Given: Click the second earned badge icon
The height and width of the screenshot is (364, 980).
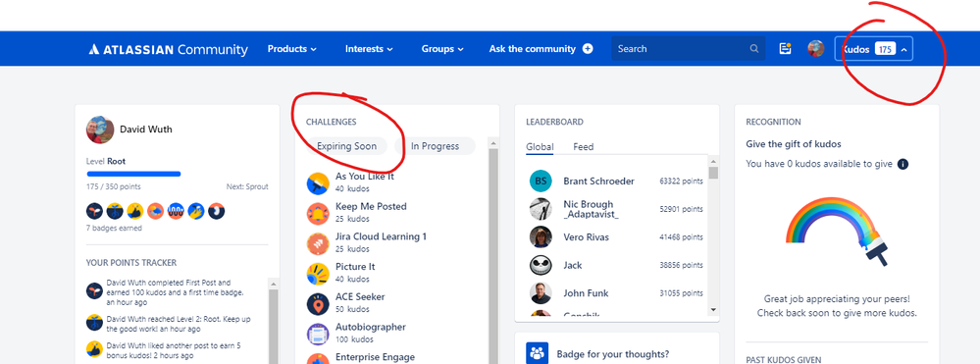Looking at the screenshot, I should (115, 211).
